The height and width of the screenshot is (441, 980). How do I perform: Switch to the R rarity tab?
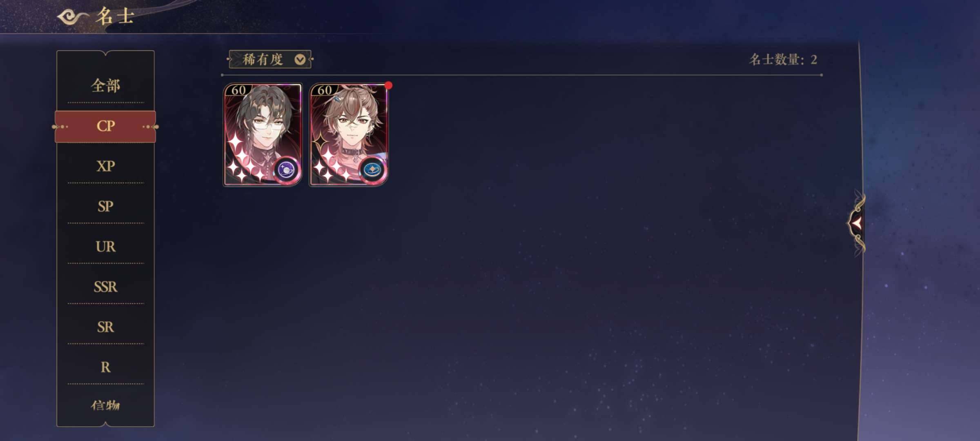point(105,367)
